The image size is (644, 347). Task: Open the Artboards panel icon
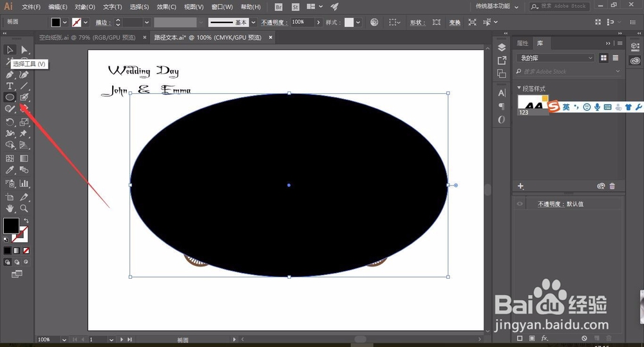[502, 73]
